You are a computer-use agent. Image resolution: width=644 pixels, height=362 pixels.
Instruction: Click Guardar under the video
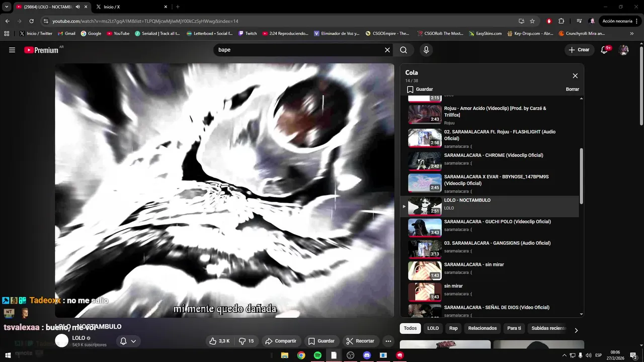tap(321, 341)
